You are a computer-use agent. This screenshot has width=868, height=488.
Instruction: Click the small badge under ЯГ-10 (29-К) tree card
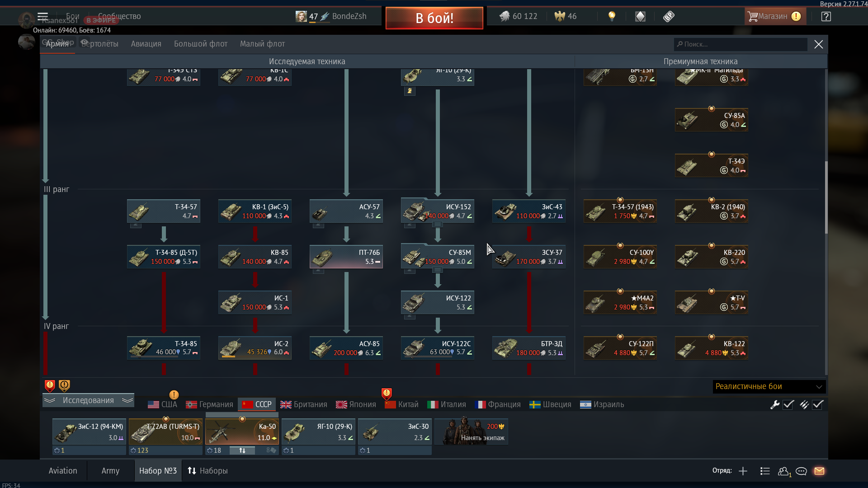[x=410, y=91]
